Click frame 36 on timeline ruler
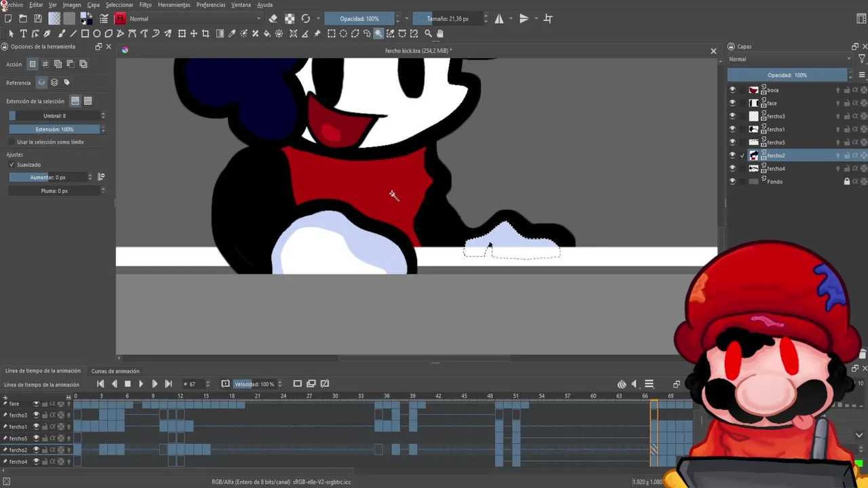The height and width of the screenshot is (488, 868). click(x=387, y=396)
